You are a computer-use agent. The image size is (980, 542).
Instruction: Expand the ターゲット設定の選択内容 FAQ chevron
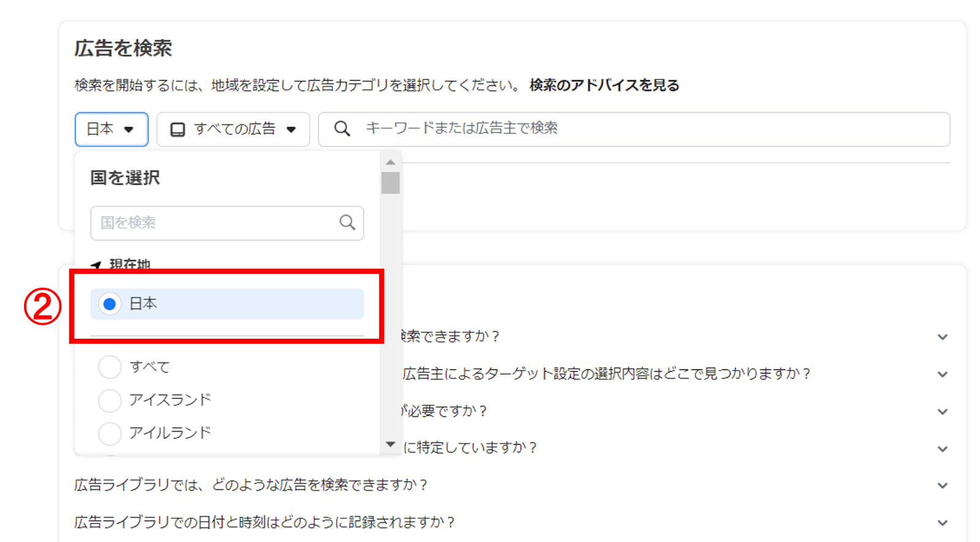tap(942, 374)
